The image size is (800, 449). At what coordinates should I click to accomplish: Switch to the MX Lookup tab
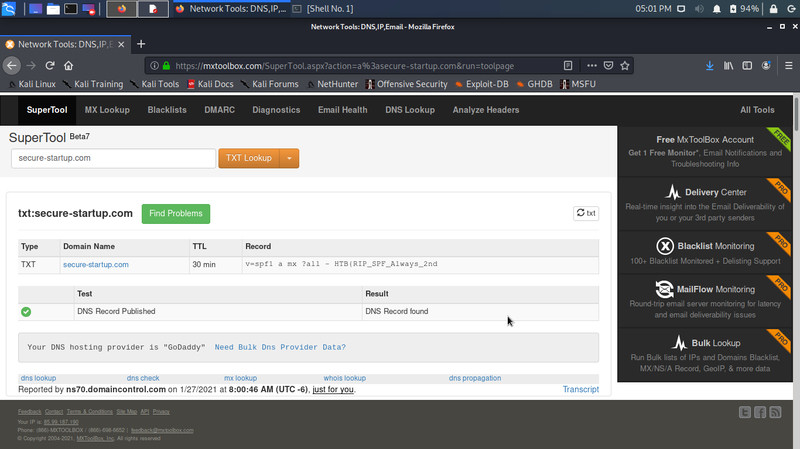pos(106,110)
